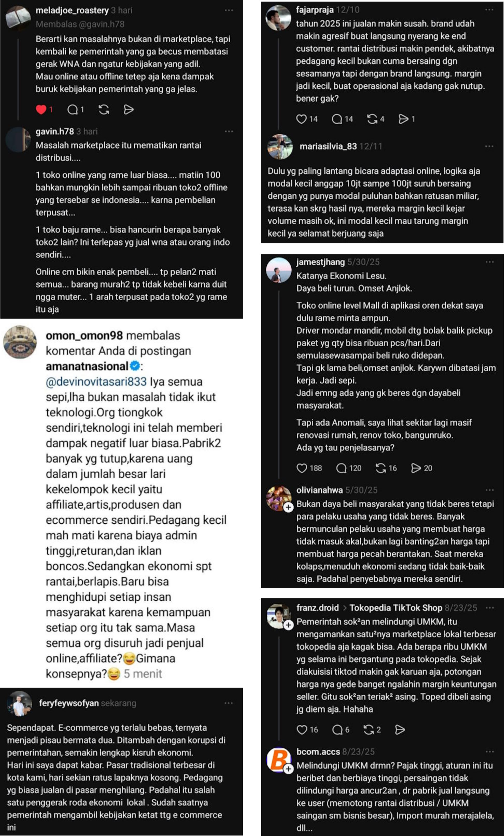This screenshot has height=836, width=504.
Task: Open comments on fajarpraja's post
Action: (x=337, y=119)
